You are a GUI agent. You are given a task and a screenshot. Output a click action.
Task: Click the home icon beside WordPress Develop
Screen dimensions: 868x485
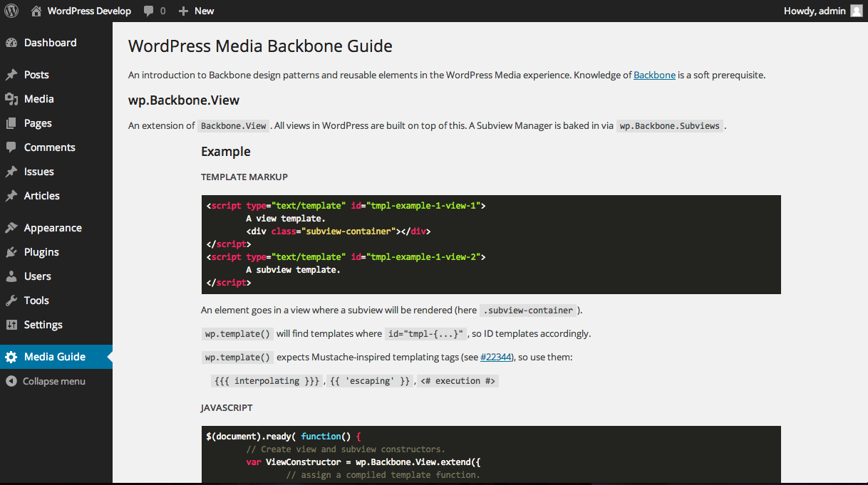[x=36, y=11]
